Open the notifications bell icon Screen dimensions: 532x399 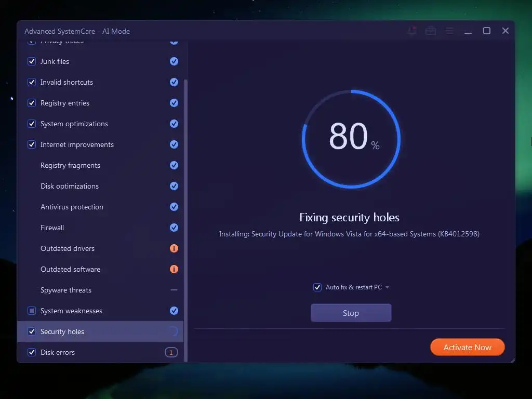tap(412, 31)
